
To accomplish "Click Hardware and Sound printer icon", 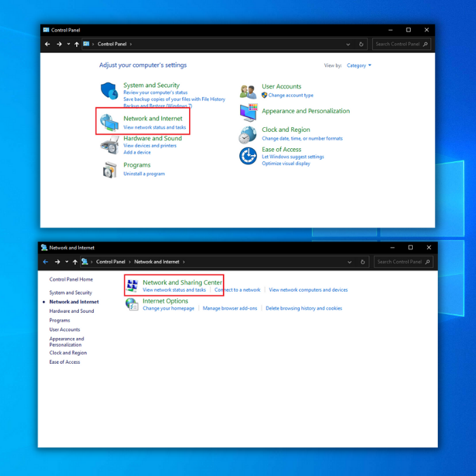I will pos(109,145).
